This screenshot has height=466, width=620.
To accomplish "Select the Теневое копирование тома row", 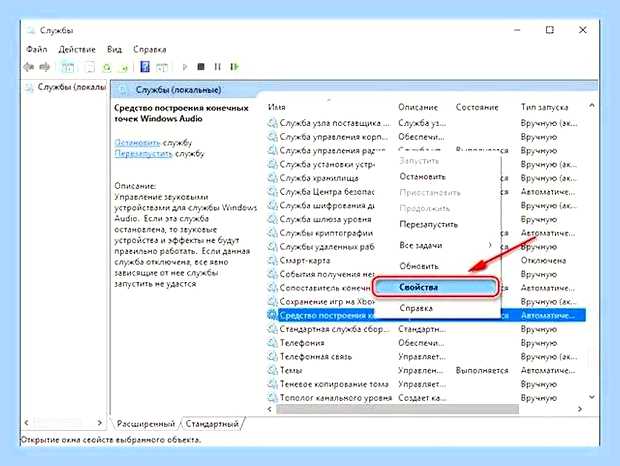I will pyautogui.click(x=426, y=384).
